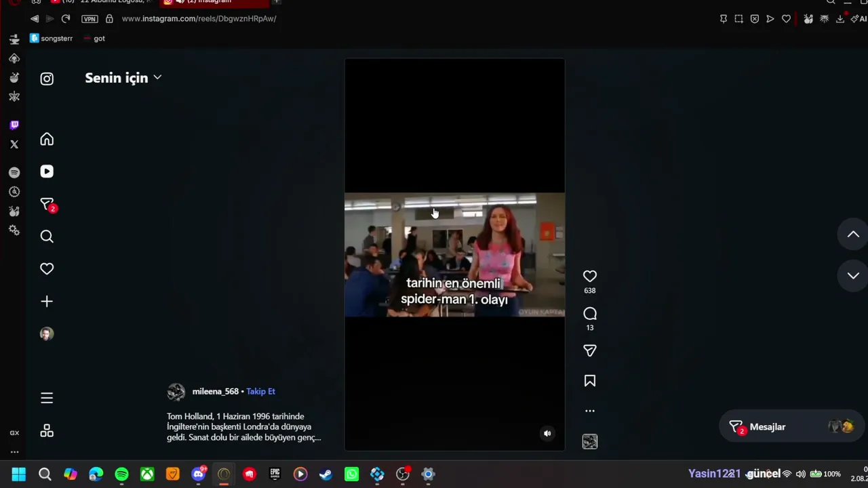Follow the account via 'Takip Et'

[260, 392]
